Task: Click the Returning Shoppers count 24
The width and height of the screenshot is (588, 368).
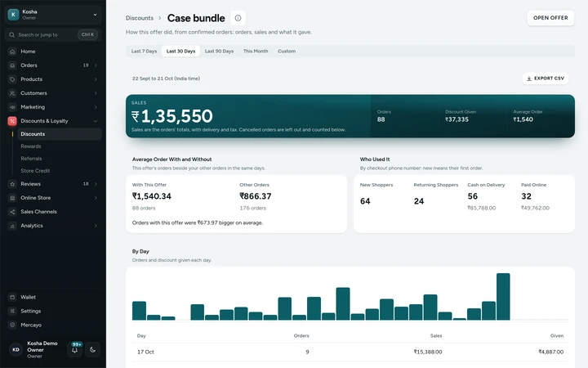Action: point(419,201)
